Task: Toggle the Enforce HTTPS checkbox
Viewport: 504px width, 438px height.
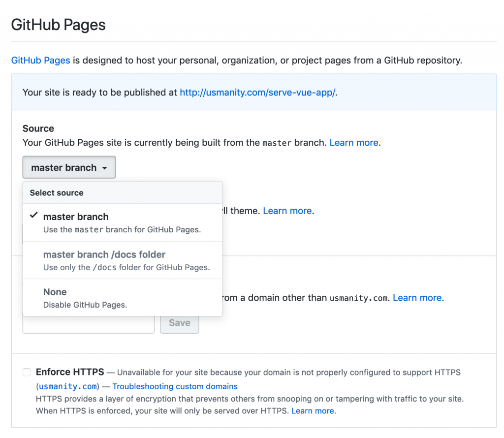Action: pos(27,372)
